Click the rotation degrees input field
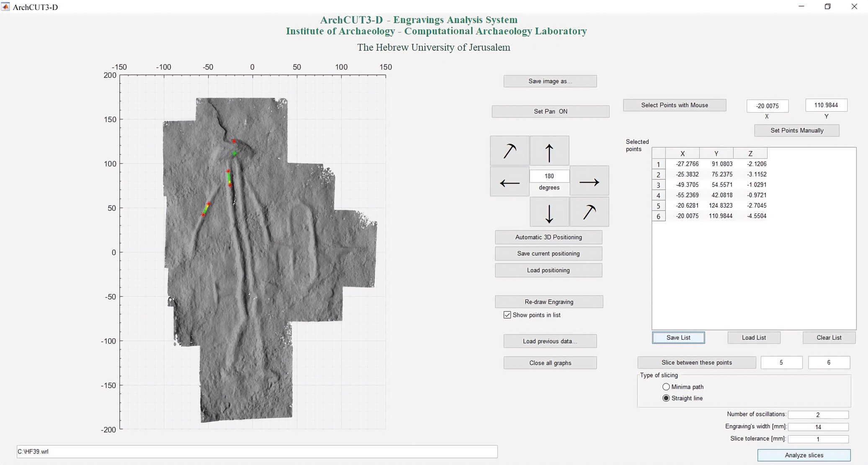Viewport: 868px width, 465px height. [x=549, y=176]
